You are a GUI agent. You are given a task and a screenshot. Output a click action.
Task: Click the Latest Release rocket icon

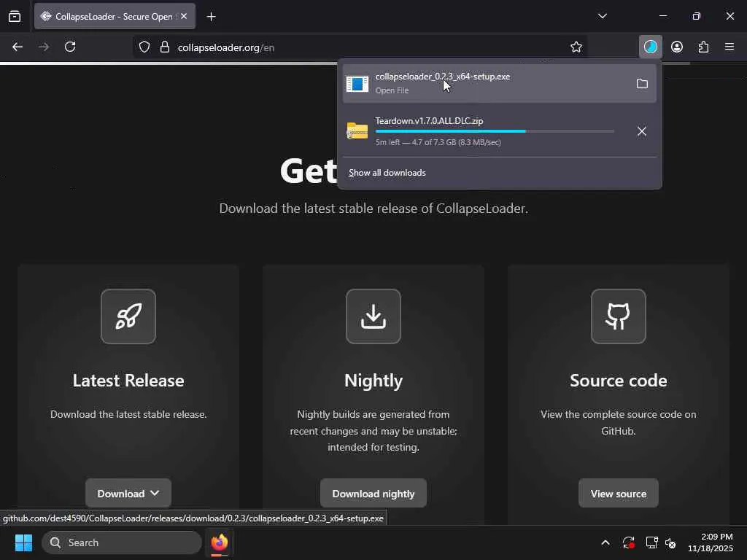(128, 316)
